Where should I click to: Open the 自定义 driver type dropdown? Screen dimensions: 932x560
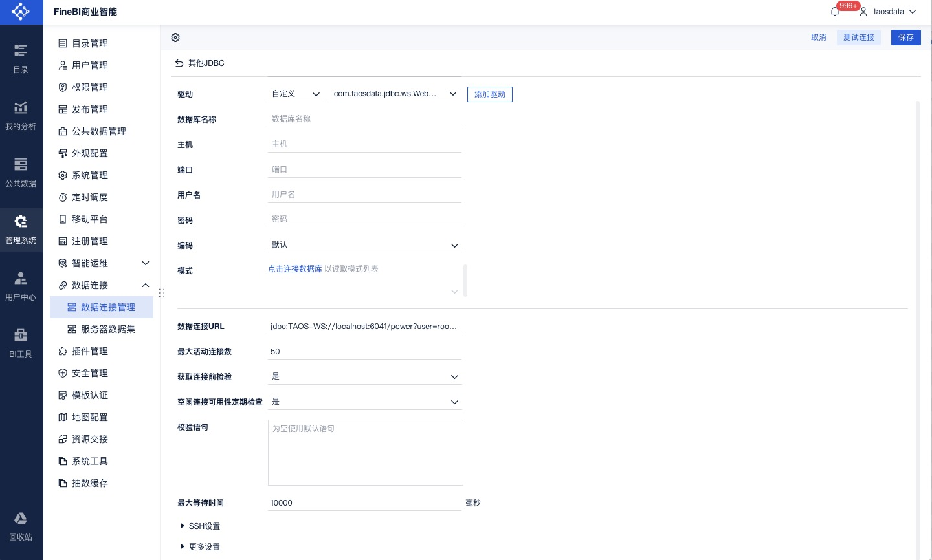pyautogui.click(x=296, y=94)
